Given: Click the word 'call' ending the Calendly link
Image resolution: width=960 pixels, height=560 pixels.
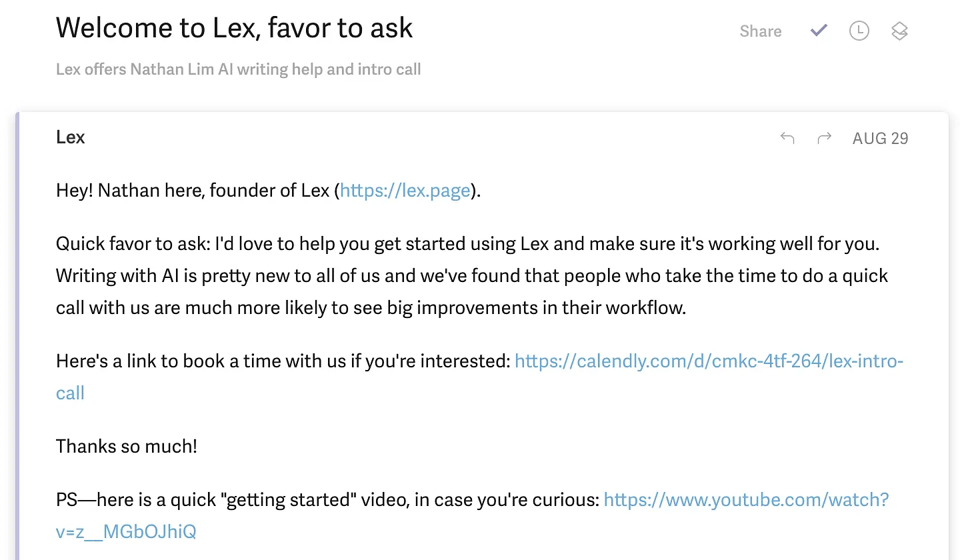Looking at the screenshot, I should click(x=70, y=393).
